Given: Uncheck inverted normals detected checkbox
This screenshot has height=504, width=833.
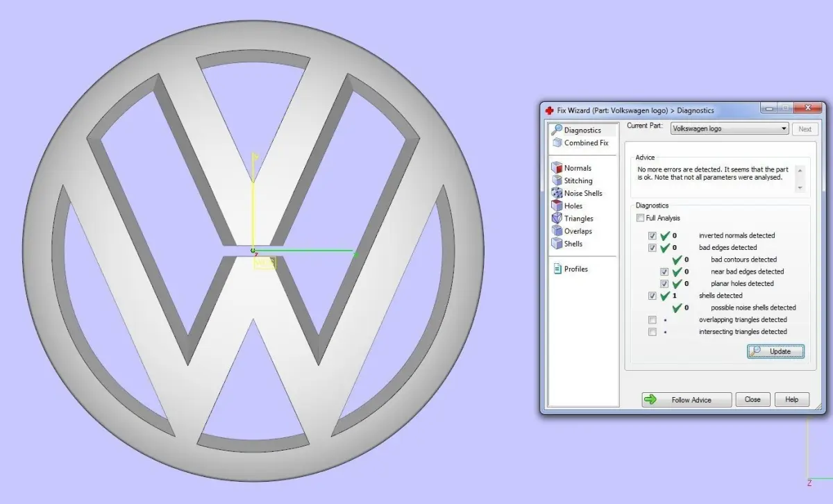Looking at the screenshot, I should pos(652,235).
